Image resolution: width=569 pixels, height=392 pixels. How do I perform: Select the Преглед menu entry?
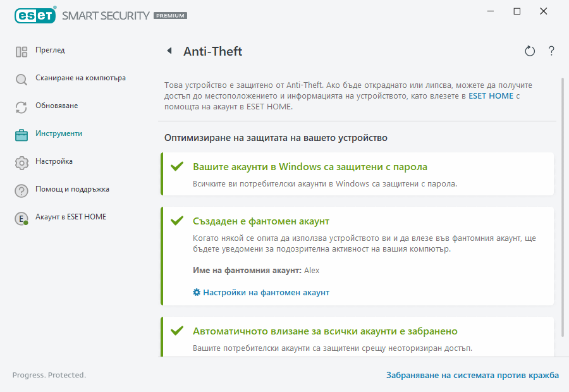[51, 50]
